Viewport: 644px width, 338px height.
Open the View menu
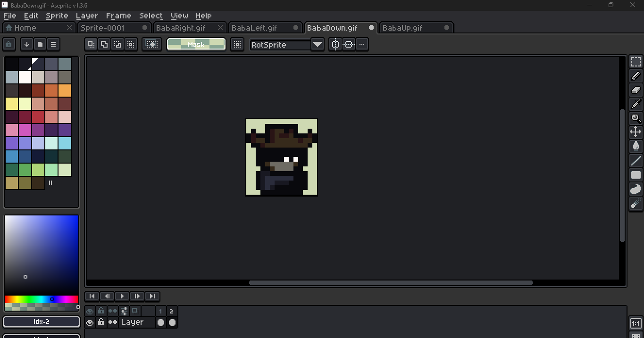tap(179, 16)
